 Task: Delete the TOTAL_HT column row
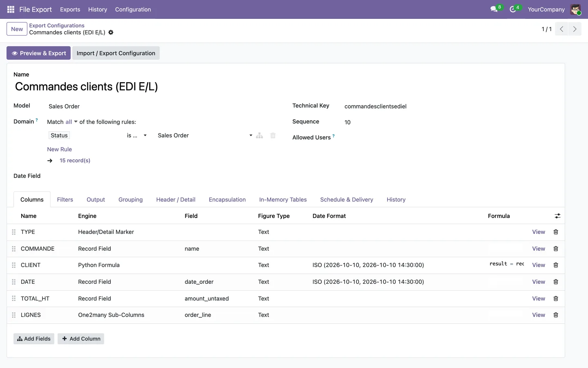coord(556,298)
